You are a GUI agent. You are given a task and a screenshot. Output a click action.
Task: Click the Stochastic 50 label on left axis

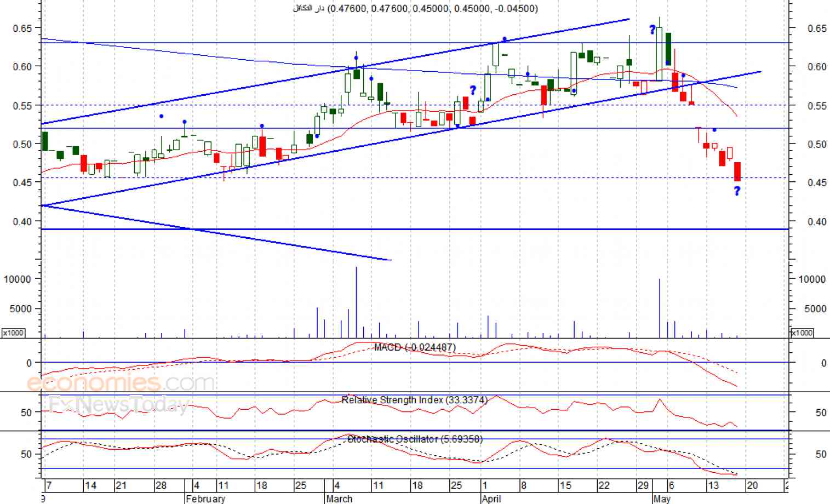26,454
